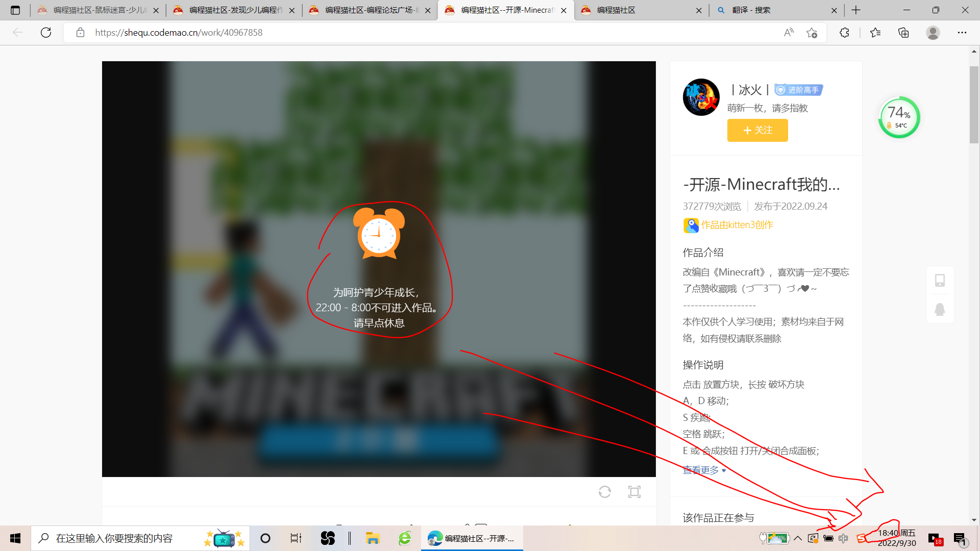Select the Edge 编程猫社区 taskbar window

(x=472, y=538)
